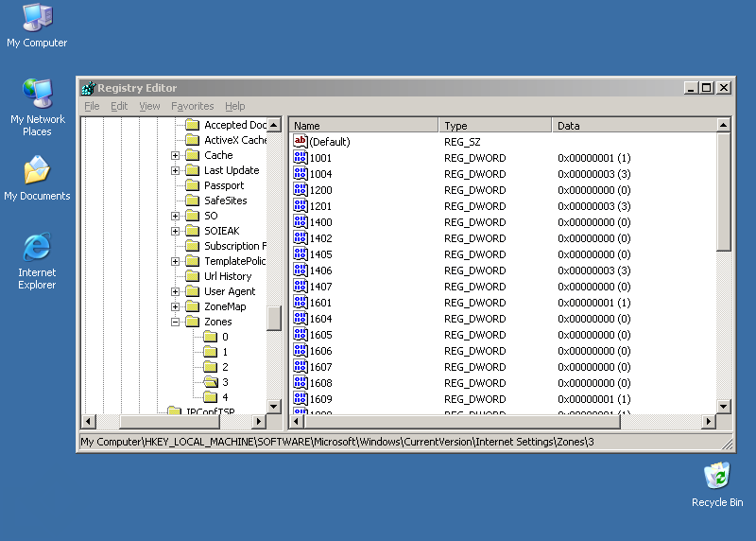The width and height of the screenshot is (756, 541).
Task: Select the DWORD icon for value 1201
Action: 300,205
